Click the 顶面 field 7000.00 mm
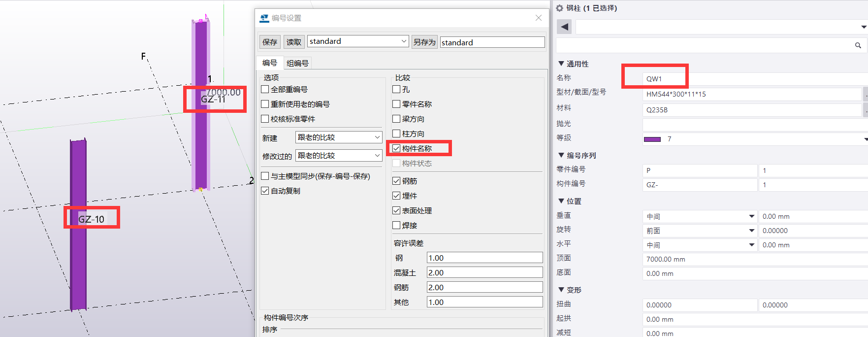This screenshot has width=868, height=337. pyautogui.click(x=755, y=259)
